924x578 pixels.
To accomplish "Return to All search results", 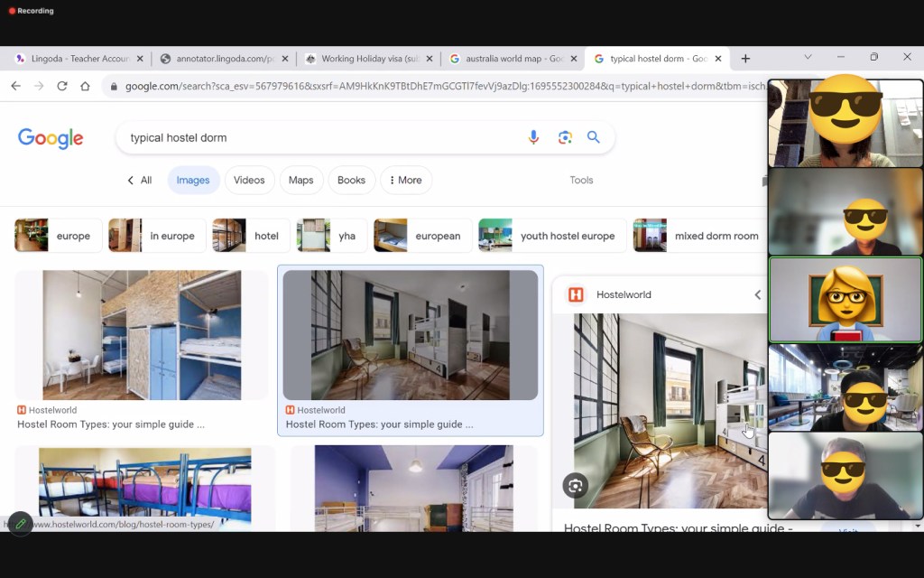I will click(139, 181).
